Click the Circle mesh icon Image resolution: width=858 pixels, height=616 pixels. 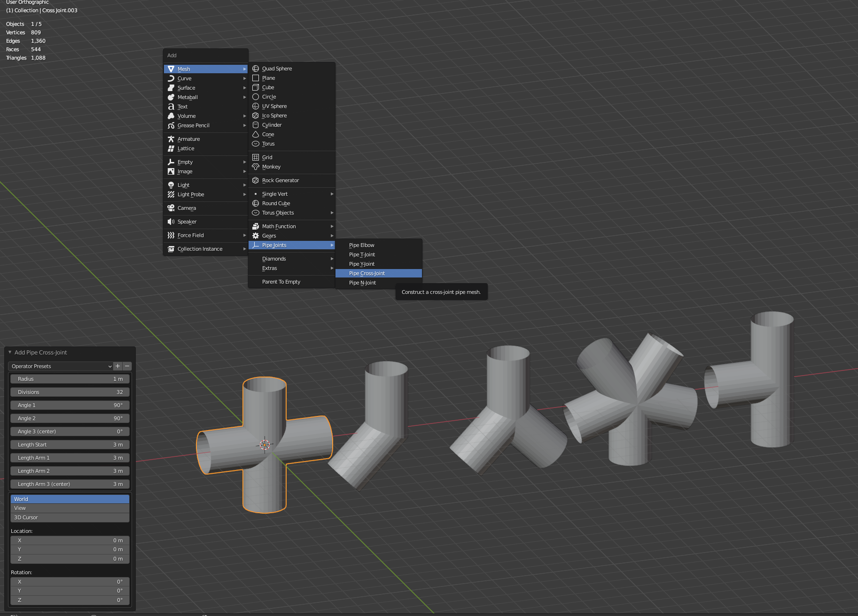pyautogui.click(x=256, y=97)
